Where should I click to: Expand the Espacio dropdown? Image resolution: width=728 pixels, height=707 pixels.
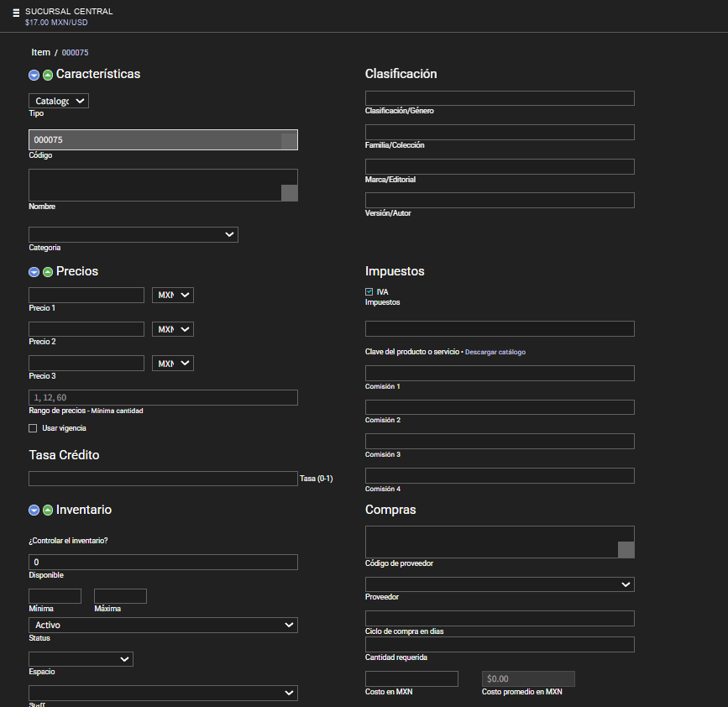(81, 659)
